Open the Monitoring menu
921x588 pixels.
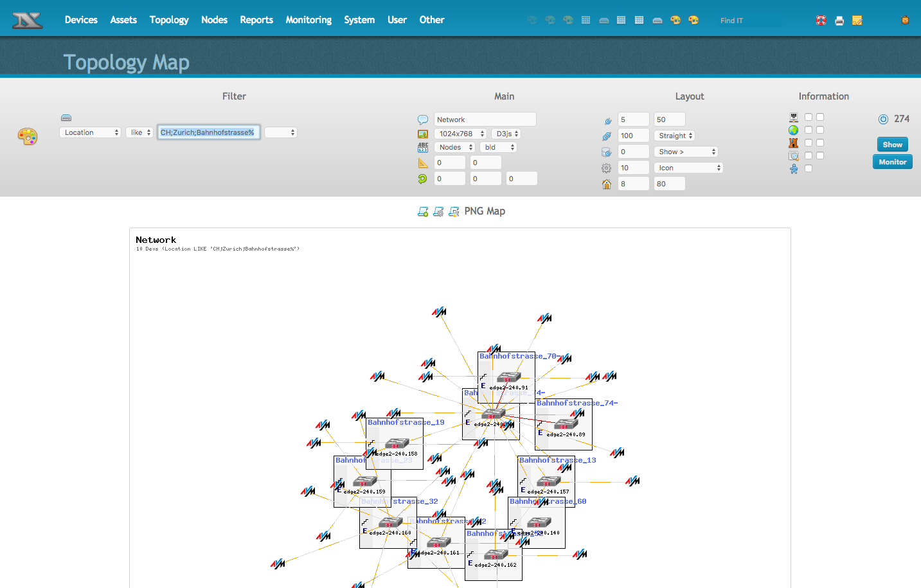tap(308, 20)
